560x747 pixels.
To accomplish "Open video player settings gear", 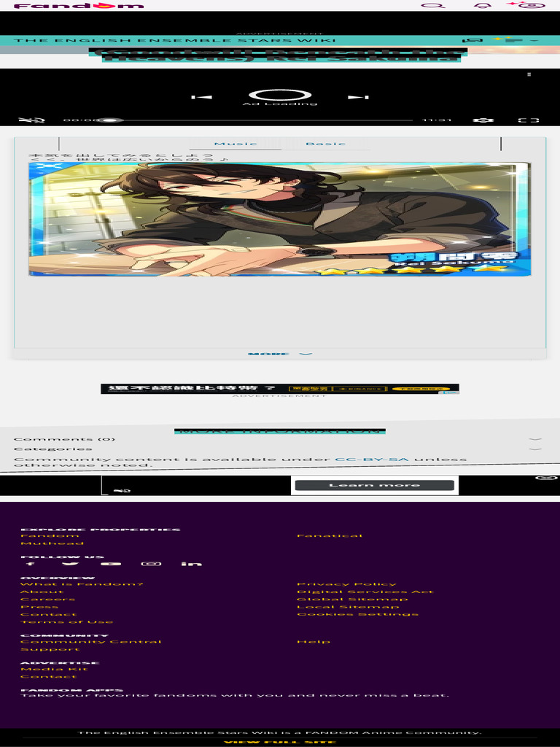I will click(x=483, y=120).
